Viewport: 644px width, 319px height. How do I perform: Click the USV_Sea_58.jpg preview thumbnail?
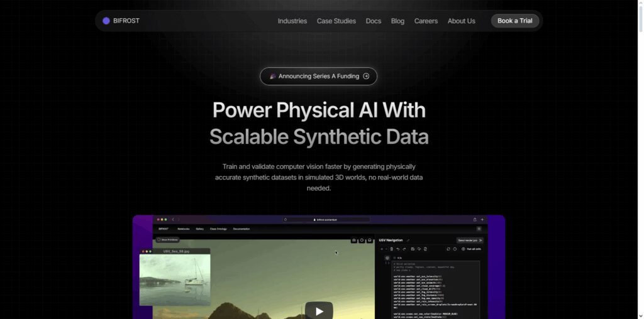pyautogui.click(x=175, y=279)
